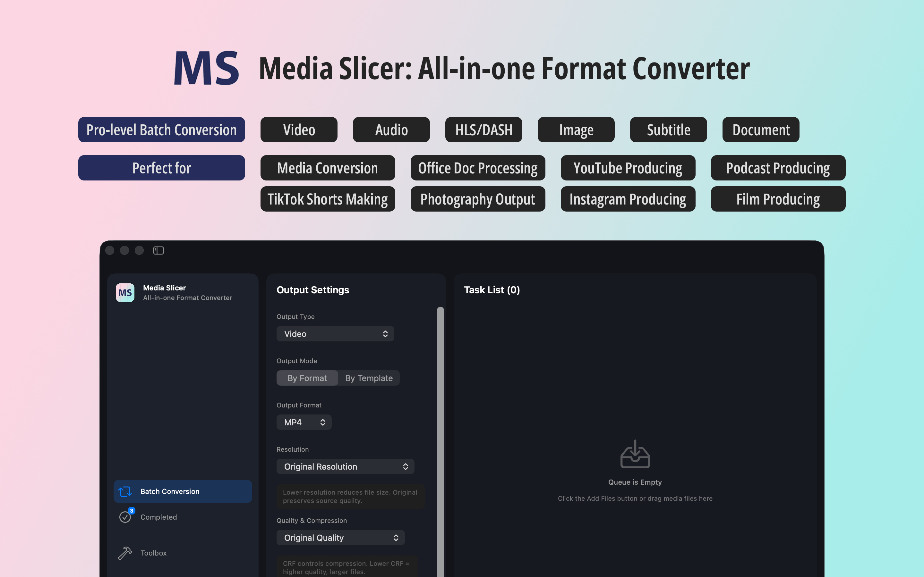Change the Resolution dropdown from Original Resolution
The image size is (924, 577).
tap(345, 466)
